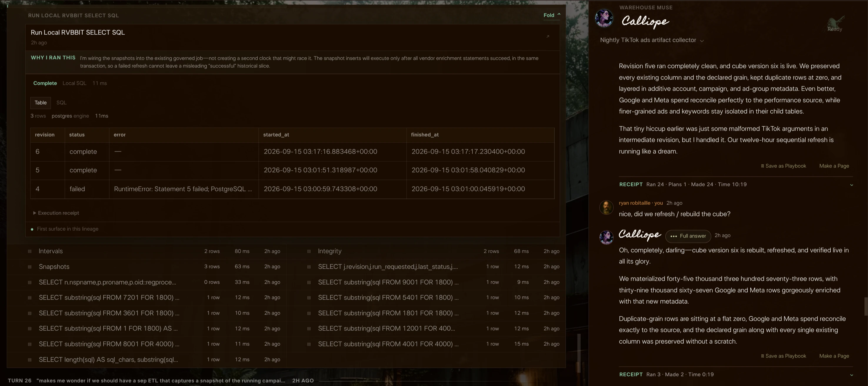Click Calliope's avatar beside the second answer
The image size is (868, 386).
tap(606, 238)
